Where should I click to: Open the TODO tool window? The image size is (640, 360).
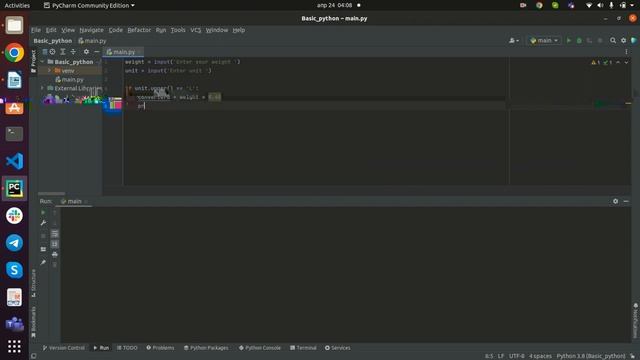[127, 348]
